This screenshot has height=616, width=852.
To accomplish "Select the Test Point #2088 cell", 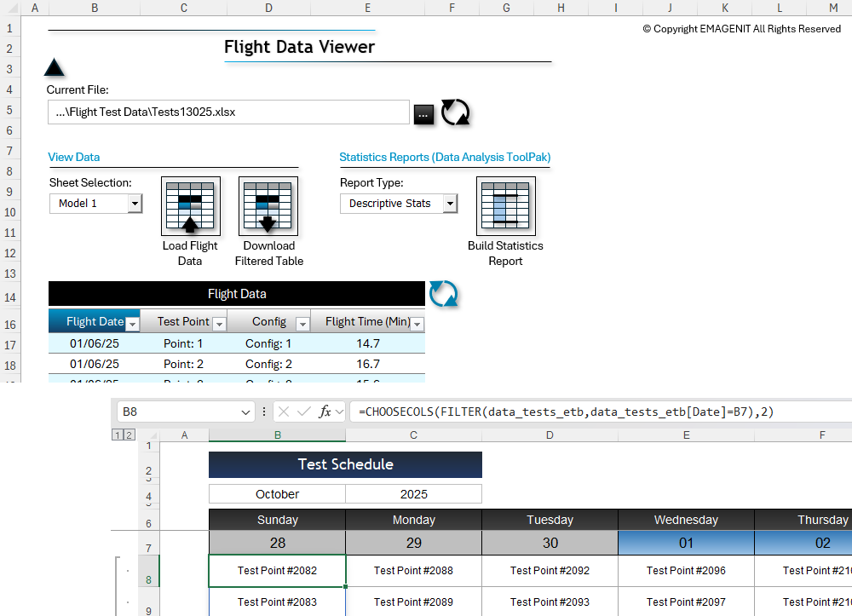I will [413, 571].
